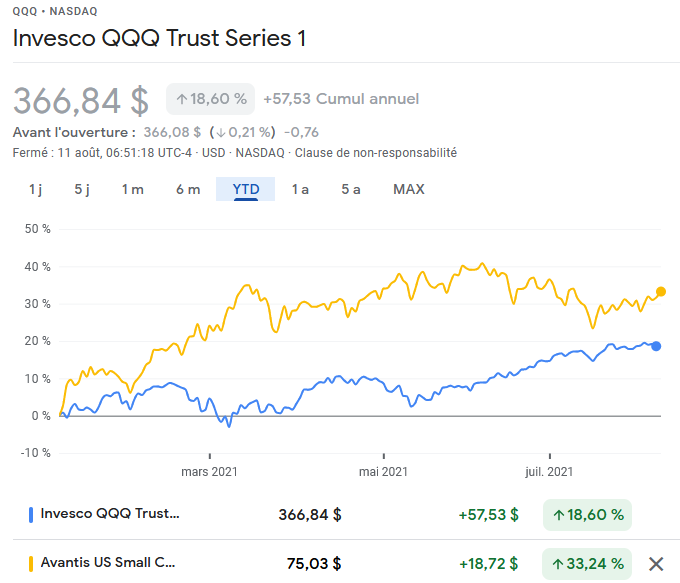The height and width of the screenshot is (583, 680).
Task: Click the green 18,60 % Invesco row badge
Action: 587,515
